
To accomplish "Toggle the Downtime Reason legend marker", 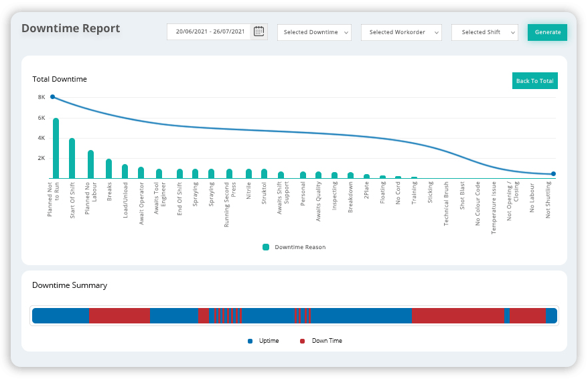I will click(266, 247).
